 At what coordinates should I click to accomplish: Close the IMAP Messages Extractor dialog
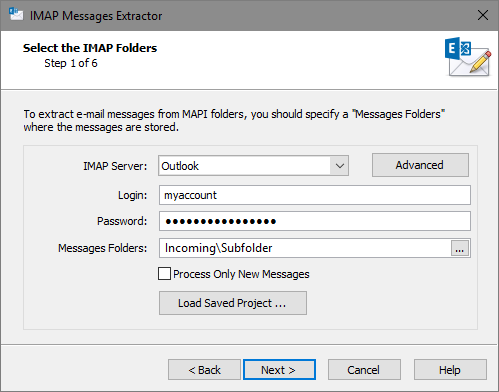(x=483, y=15)
